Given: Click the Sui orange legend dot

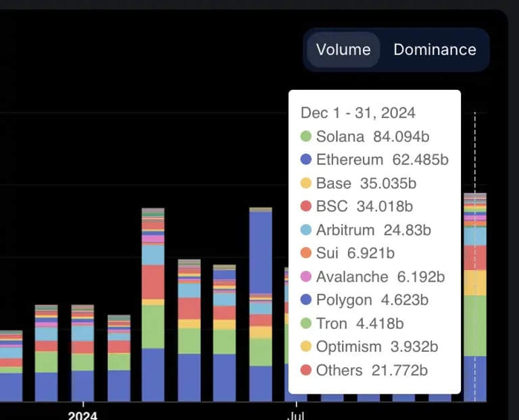Looking at the screenshot, I should pos(306,253).
